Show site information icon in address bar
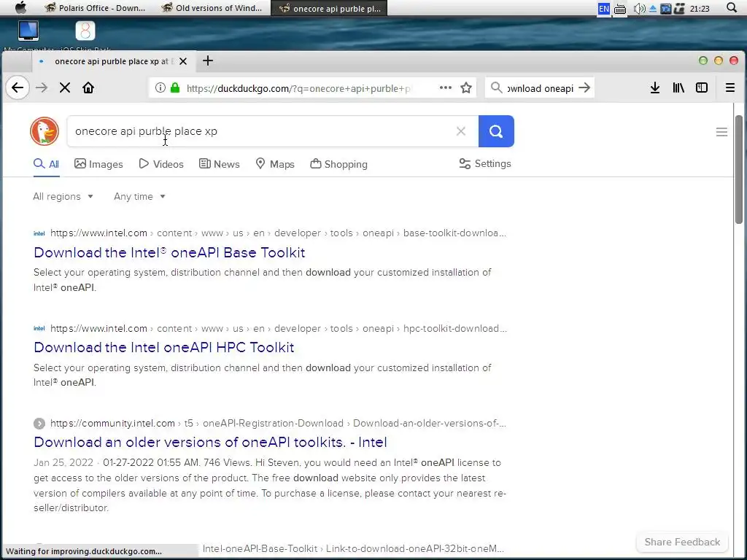The image size is (747, 560). click(160, 87)
